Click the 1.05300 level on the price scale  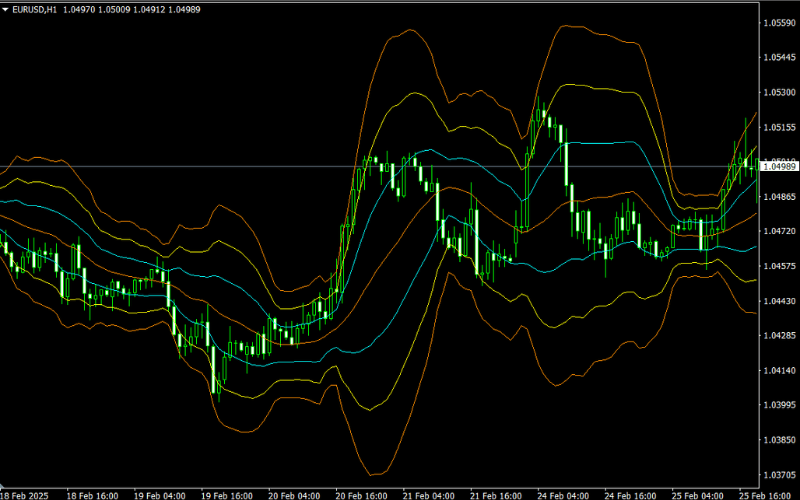pyautogui.click(x=778, y=93)
